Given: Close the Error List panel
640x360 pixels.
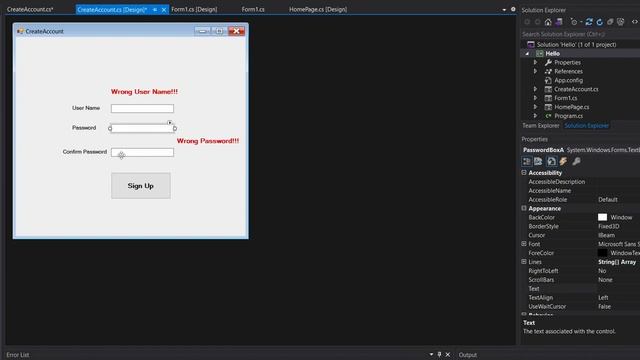Looking at the screenshot, I should coord(448,354).
